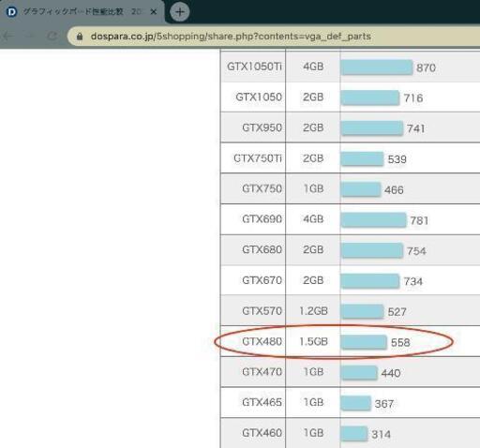This screenshot has height=448, width=480.
Task: Click the GTX690 performance bar
Action: [373, 219]
